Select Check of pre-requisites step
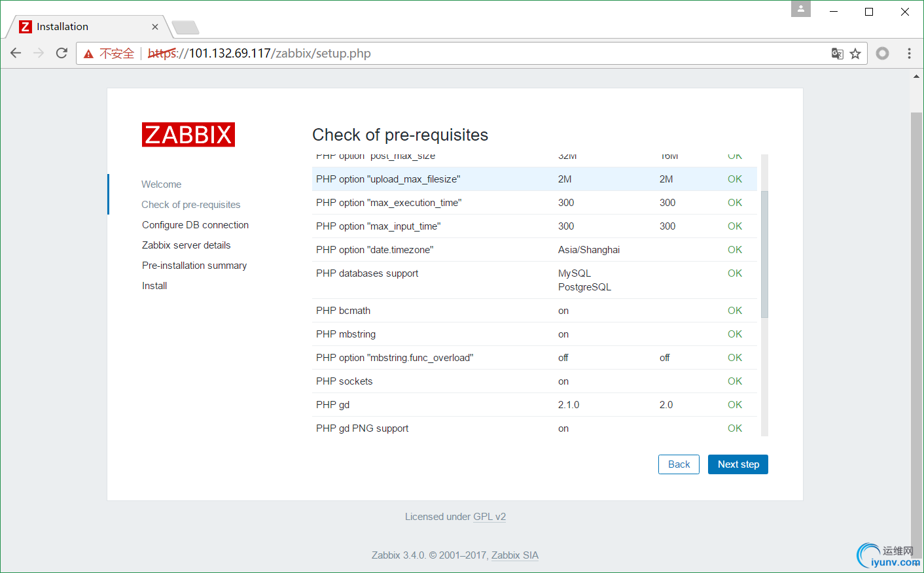This screenshot has height=573, width=924. [191, 205]
